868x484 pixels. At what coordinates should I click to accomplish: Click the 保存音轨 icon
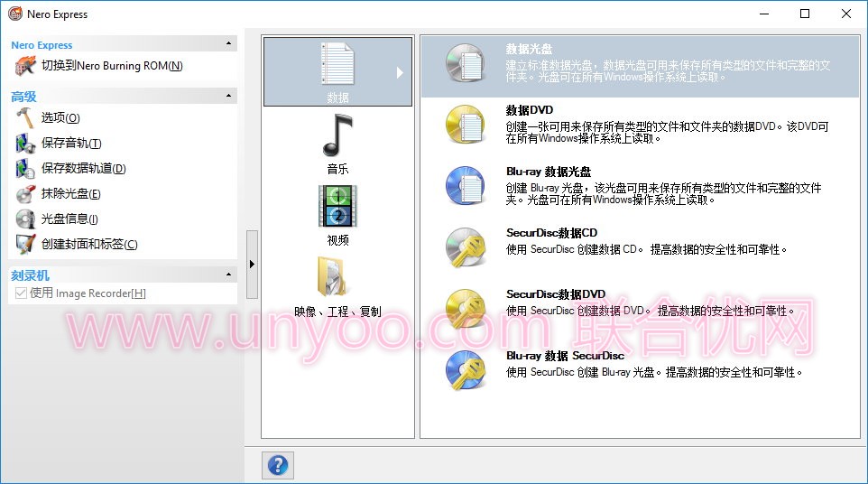tap(25, 144)
